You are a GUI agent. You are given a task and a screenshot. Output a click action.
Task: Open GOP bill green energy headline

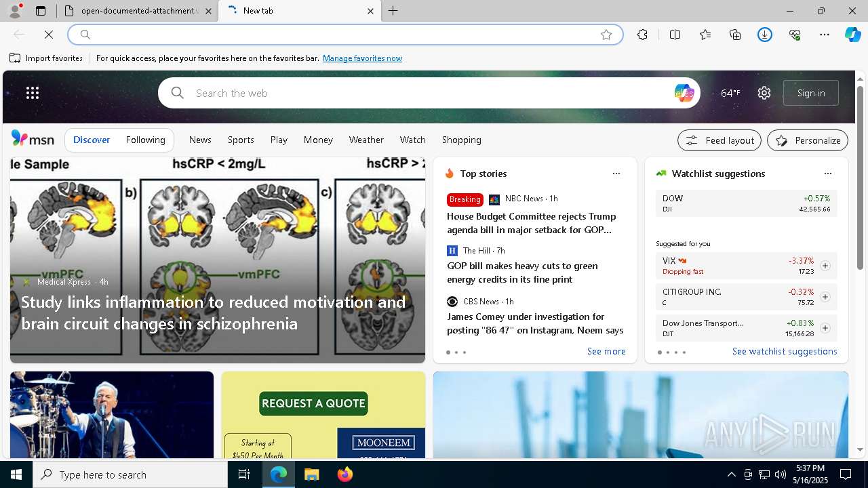[x=522, y=272]
